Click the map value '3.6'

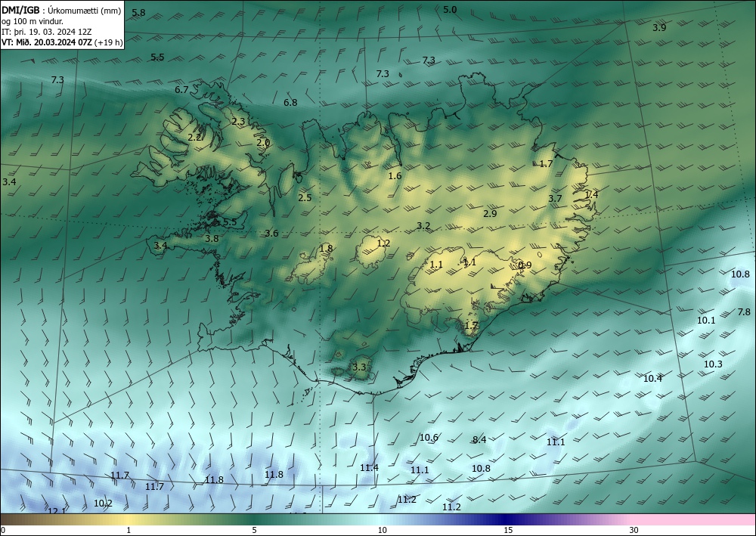(x=271, y=234)
